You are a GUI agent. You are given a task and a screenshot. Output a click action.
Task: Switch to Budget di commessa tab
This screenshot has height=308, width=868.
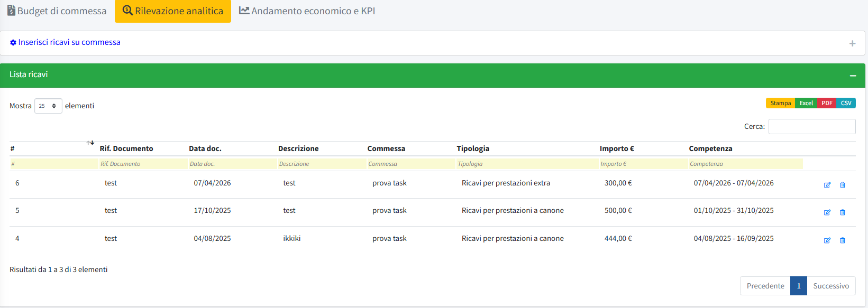57,11
